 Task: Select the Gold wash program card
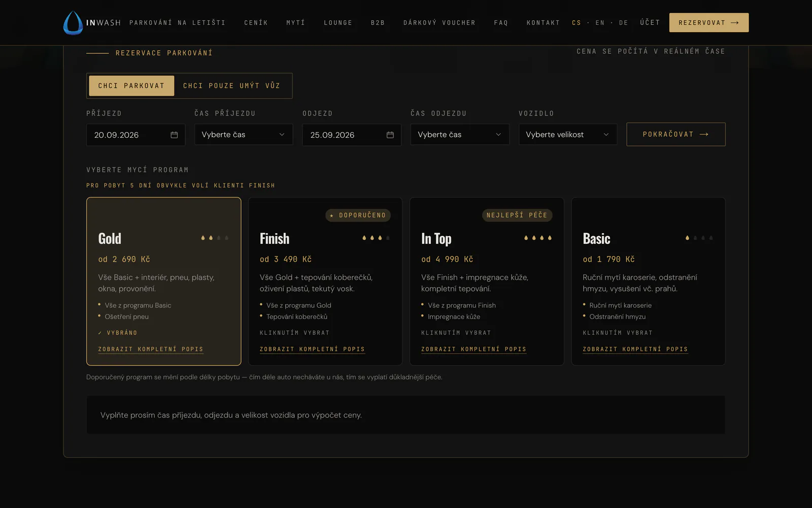coord(164,281)
